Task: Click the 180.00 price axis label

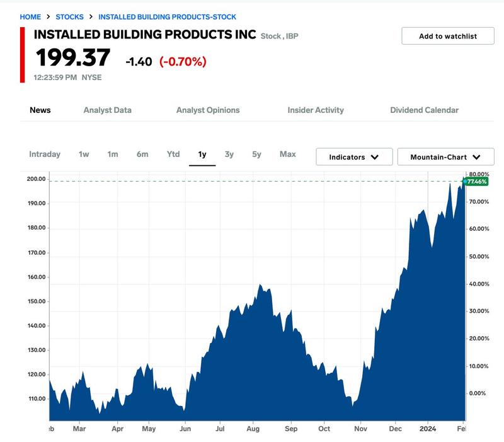Action: coord(37,228)
